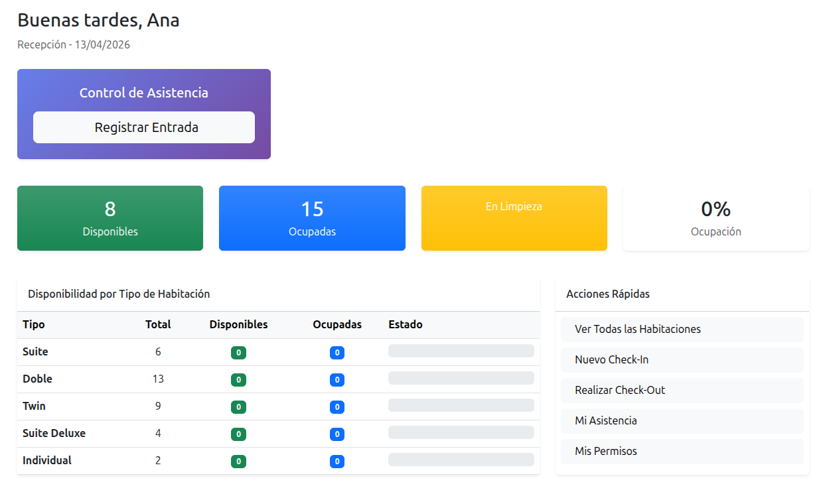Click the Suite green available badge
The height and width of the screenshot is (504, 825).
pyautogui.click(x=238, y=353)
